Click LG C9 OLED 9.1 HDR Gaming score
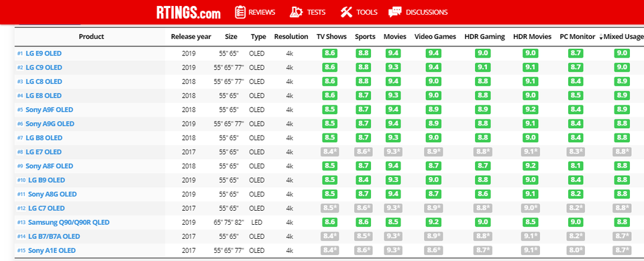This screenshot has width=644, height=261. click(482, 67)
